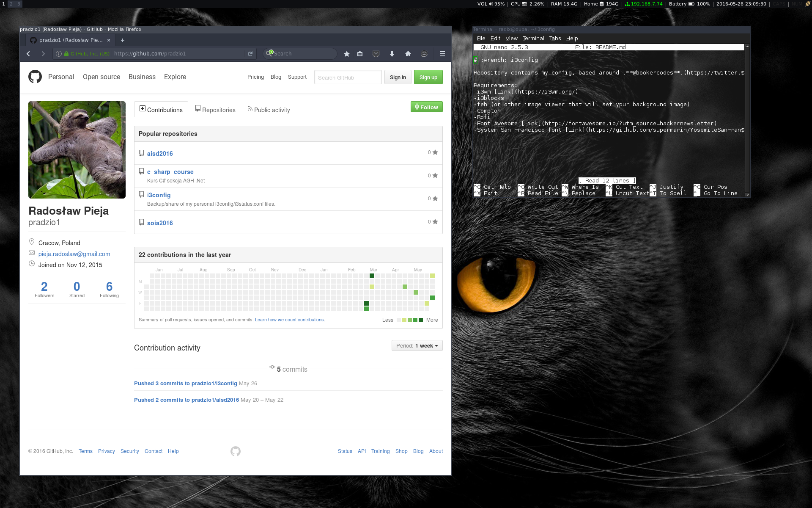Open the Tabs menu in terminal window
812x508 pixels.
tap(555, 39)
